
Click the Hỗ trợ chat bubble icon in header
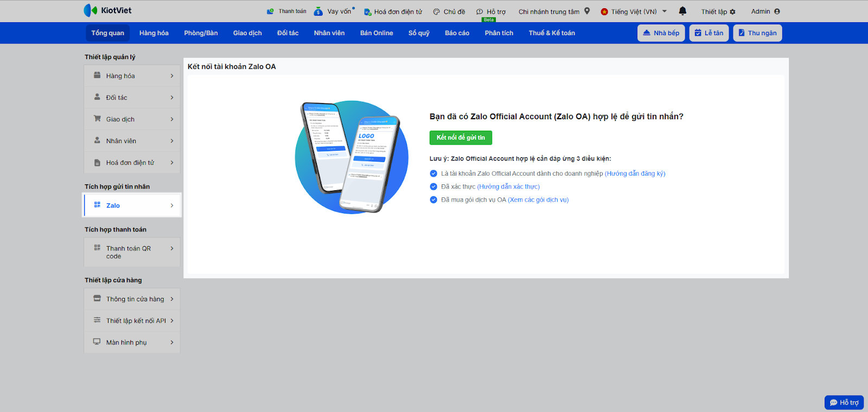click(x=480, y=11)
